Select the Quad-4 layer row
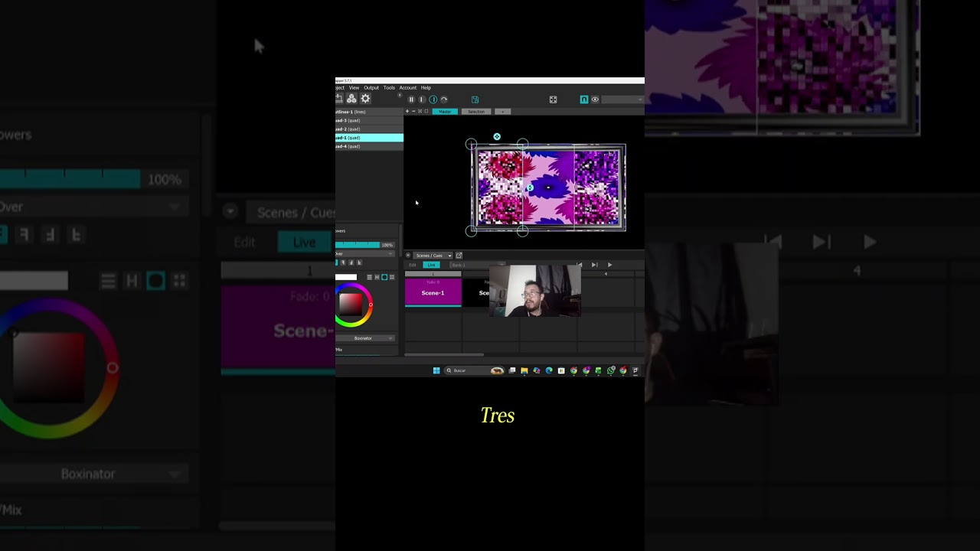Screen dimensions: 980x551 tap(369, 146)
